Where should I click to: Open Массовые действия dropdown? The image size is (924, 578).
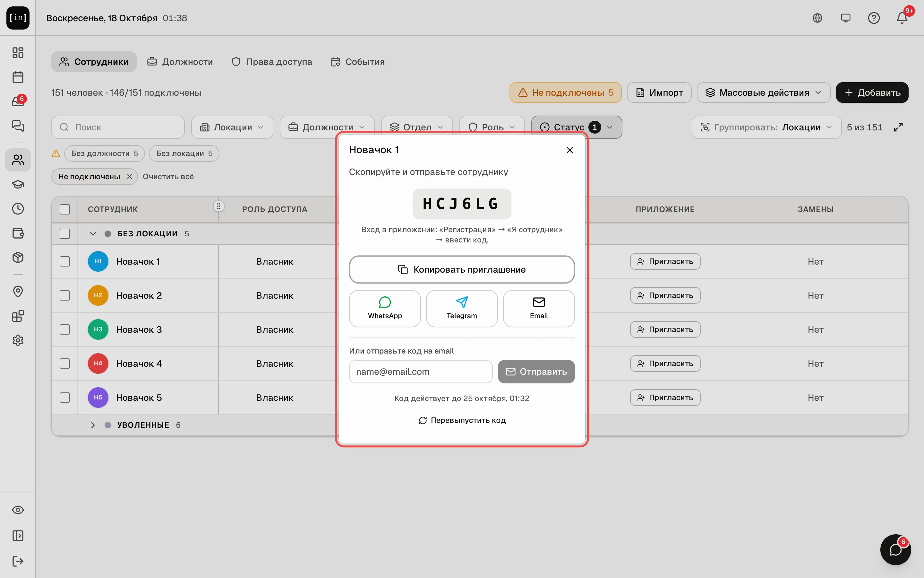coord(764,92)
